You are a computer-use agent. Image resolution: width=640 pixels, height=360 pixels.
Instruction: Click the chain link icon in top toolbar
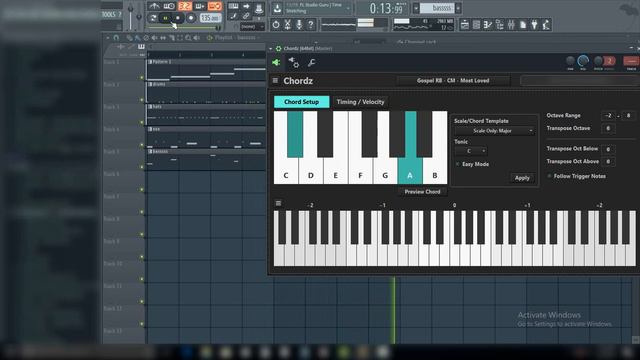click(x=246, y=16)
